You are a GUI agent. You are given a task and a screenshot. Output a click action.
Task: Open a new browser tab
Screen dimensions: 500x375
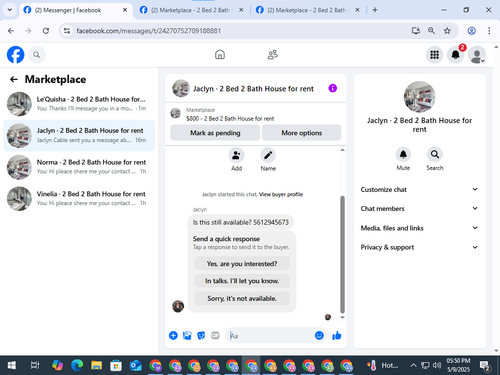point(375,10)
